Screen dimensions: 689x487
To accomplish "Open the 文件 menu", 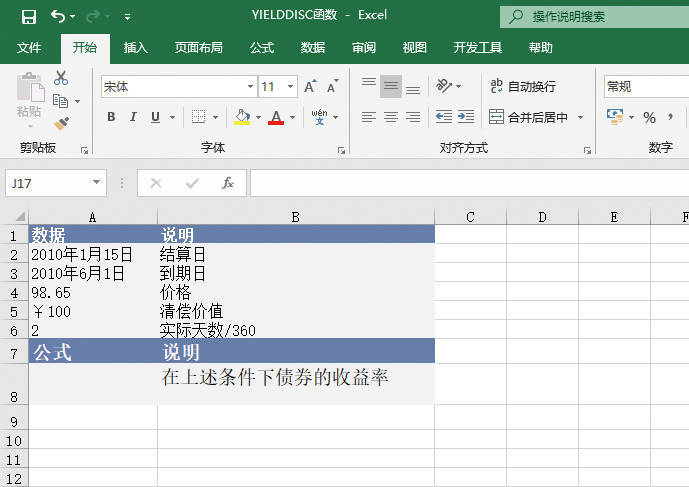I will [x=29, y=47].
